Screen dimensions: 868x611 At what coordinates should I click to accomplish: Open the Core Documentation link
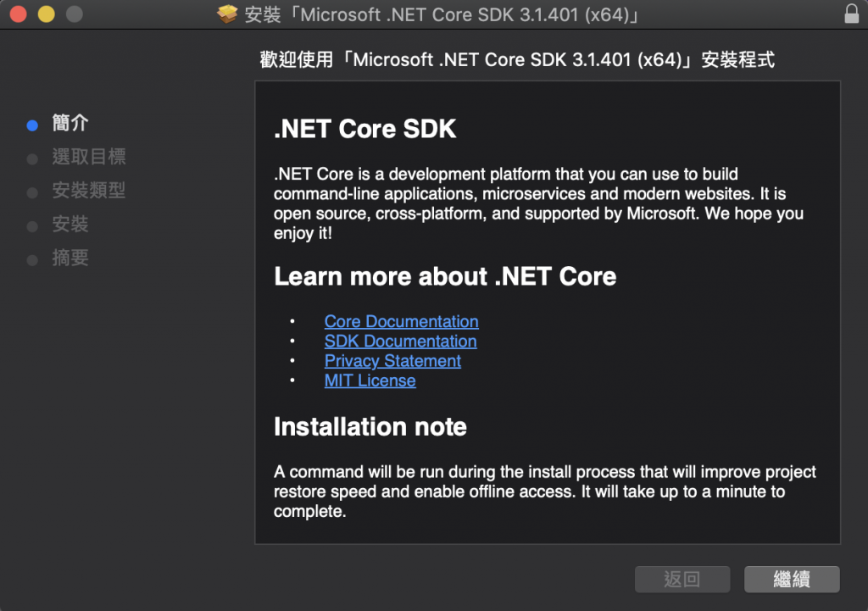coord(401,322)
